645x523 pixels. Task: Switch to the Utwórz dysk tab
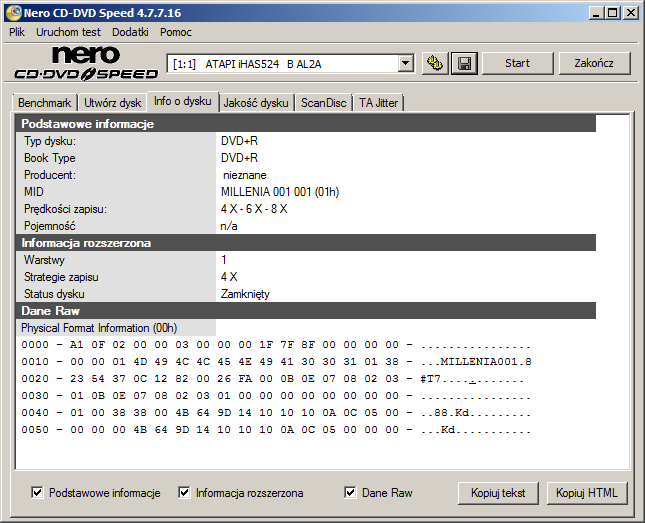(x=112, y=103)
